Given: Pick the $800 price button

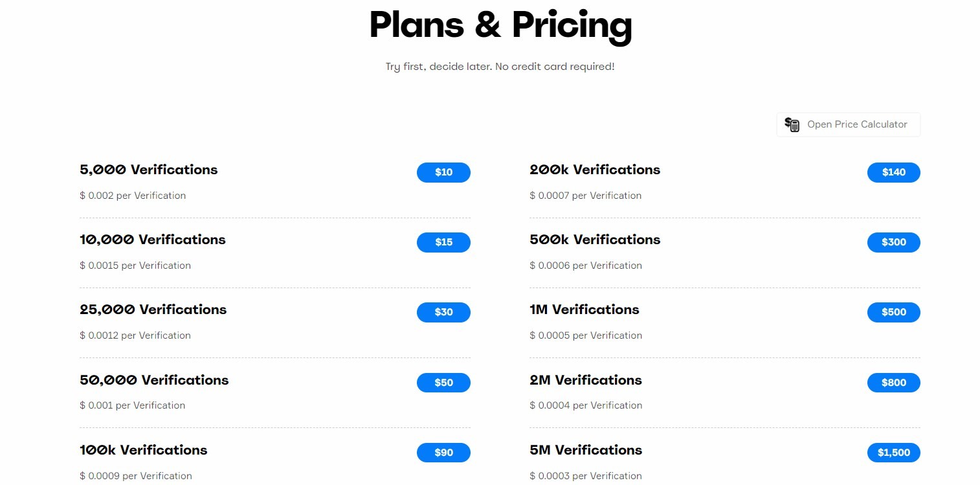Looking at the screenshot, I should [x=893, y=383].
